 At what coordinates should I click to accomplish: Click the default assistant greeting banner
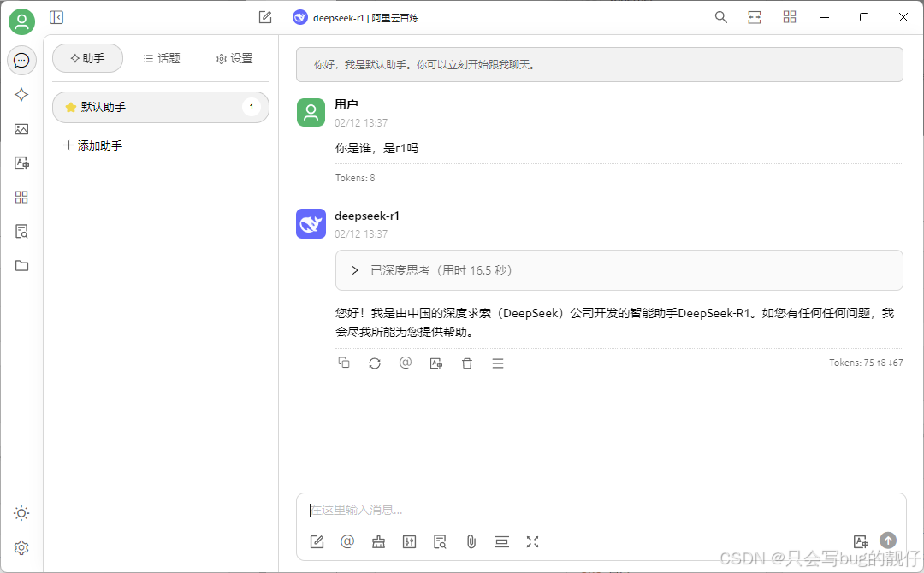pos(599,65)
